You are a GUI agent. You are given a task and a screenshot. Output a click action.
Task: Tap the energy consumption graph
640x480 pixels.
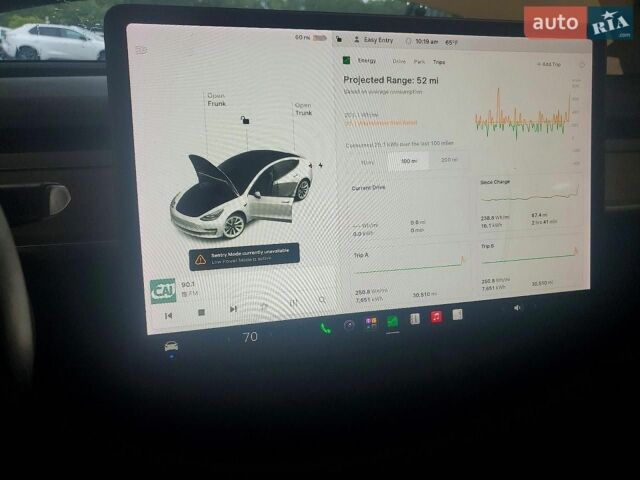(523, 115)
